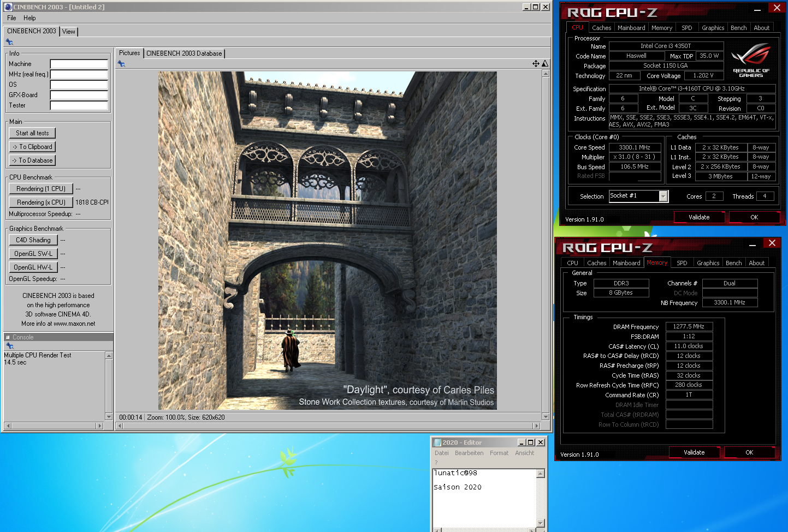This screenshot has height=532, width=788.
Task: Click the Console vertical scrollbar up arrow
Action: [x=109, y=355]
